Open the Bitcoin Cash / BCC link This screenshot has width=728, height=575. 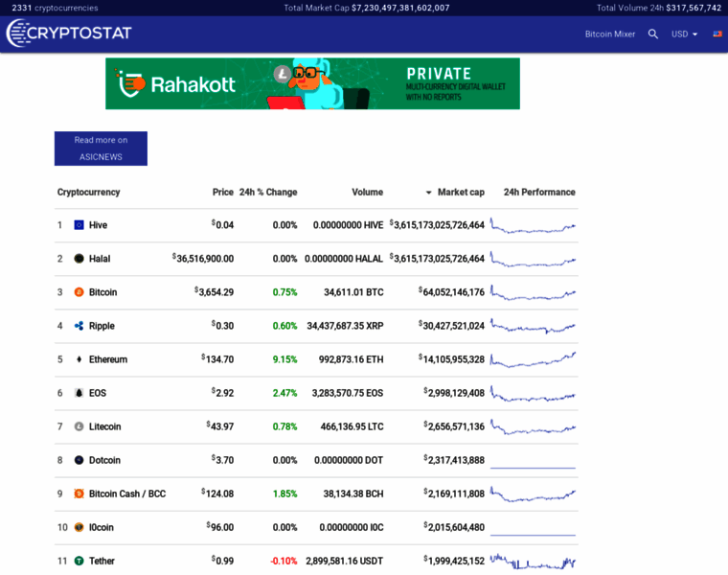[x=127, y=494]
